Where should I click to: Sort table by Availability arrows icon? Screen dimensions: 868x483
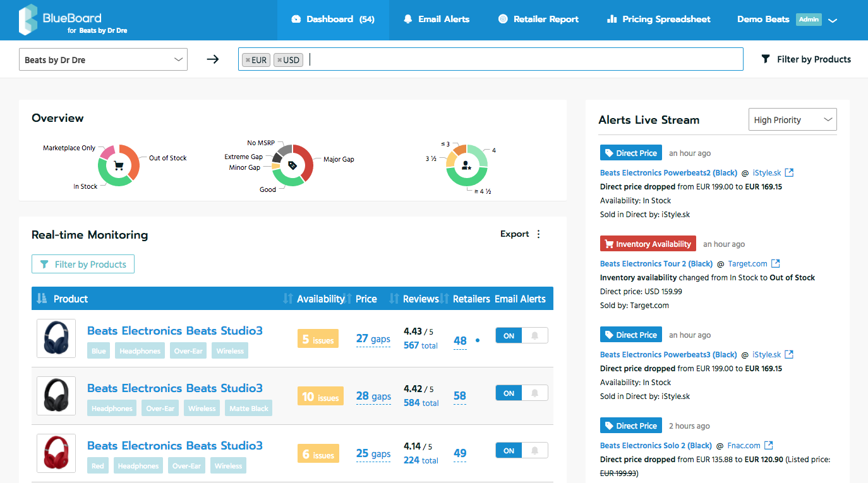288,299
